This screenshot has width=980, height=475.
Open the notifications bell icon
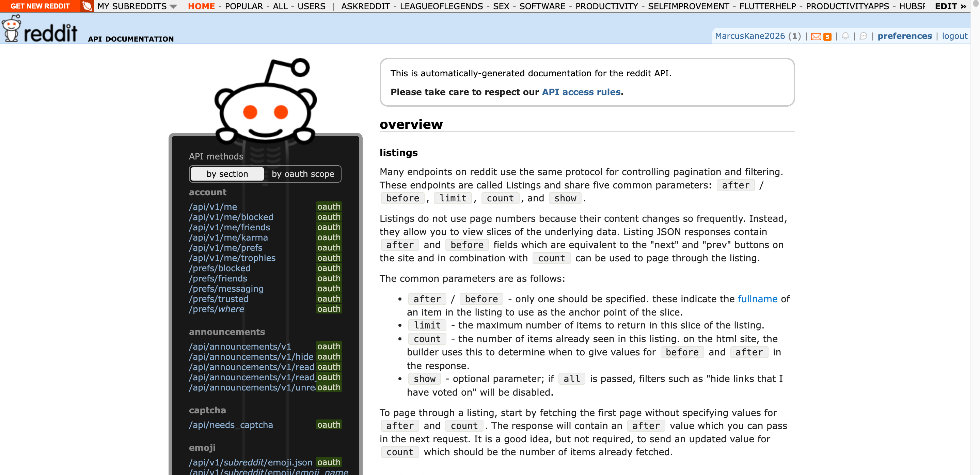pyautogui.click(x=845, y=36)
